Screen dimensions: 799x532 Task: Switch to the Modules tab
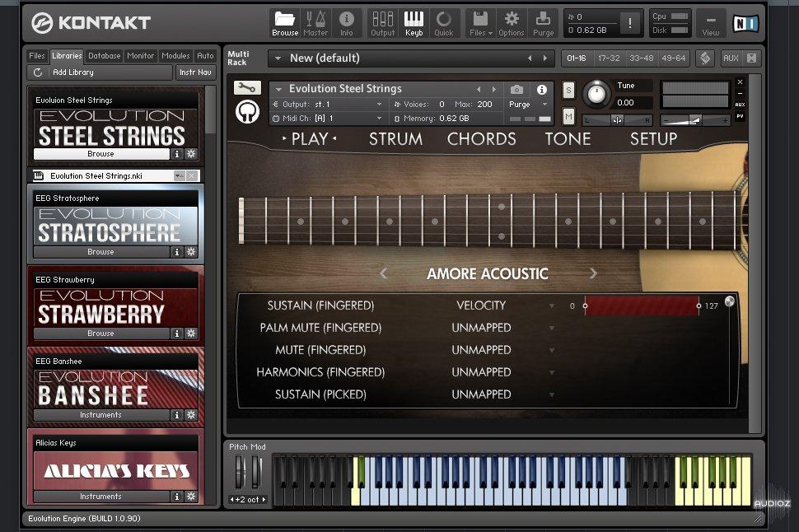[175, 55]
